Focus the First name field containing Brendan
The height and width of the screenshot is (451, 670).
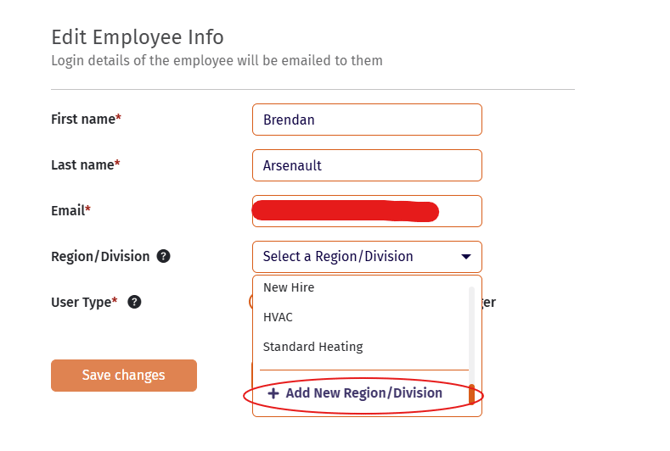point(367,120)
